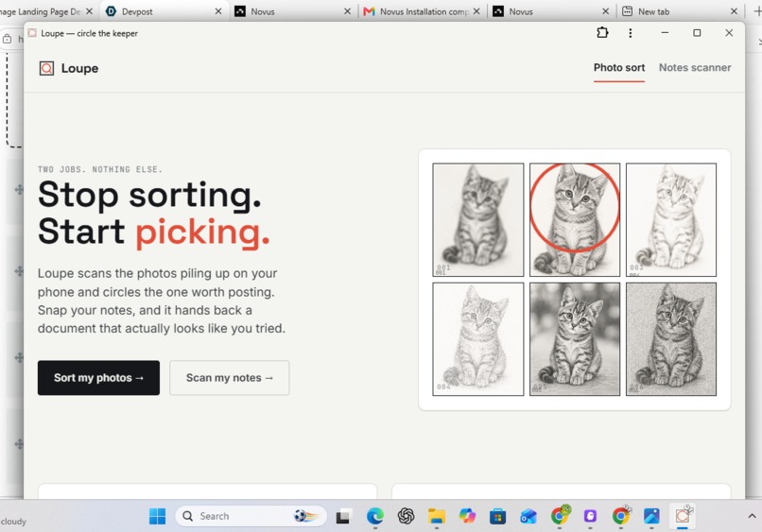The height and width of the screenshot is (532, 762).
Task: Switch to the Notes scanner tab
Action: point(695,67)
